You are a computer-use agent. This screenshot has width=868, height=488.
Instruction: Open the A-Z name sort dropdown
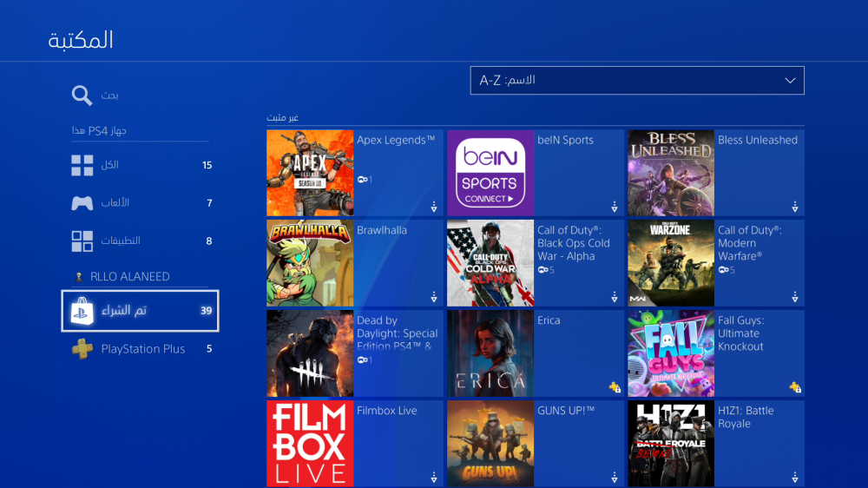point(637,80)
